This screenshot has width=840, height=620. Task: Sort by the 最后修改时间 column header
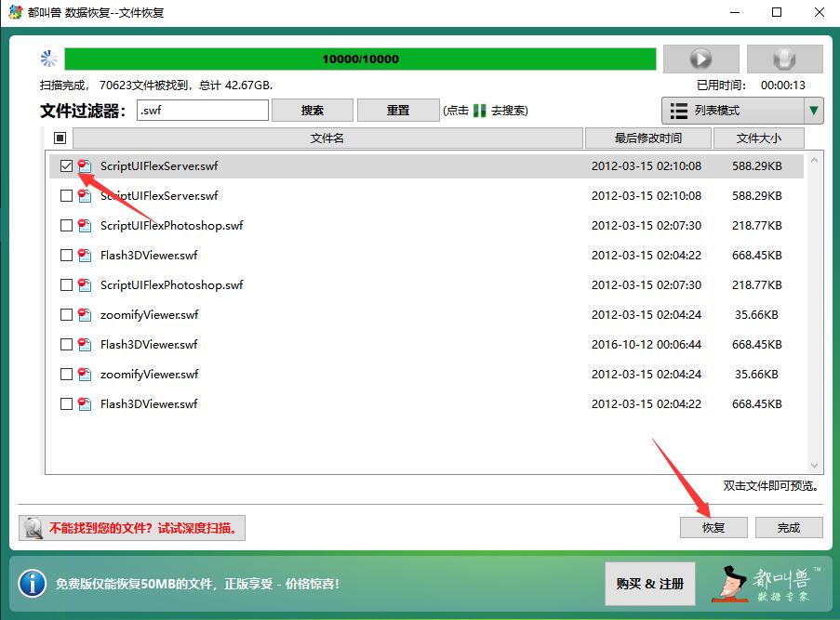pyautogui.click(x=647, y=139)
